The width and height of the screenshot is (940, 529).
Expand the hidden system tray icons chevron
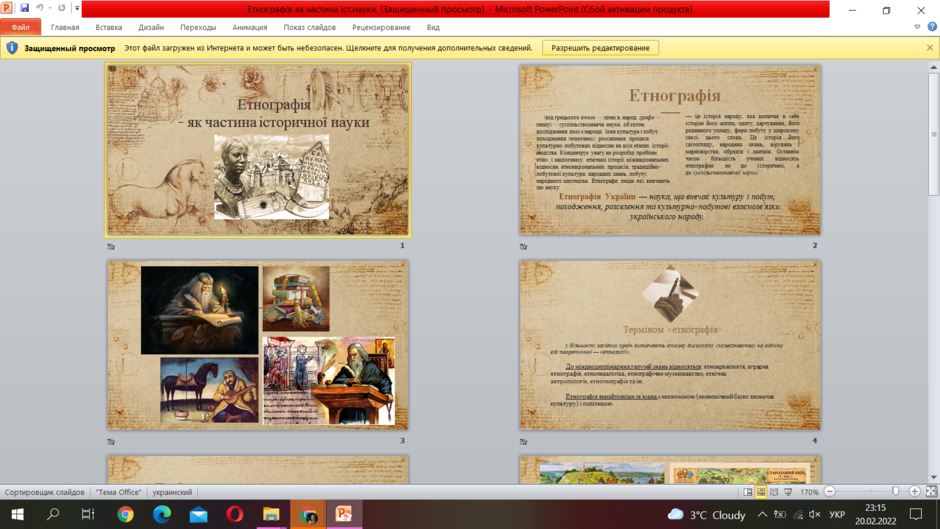click(762, 515)
